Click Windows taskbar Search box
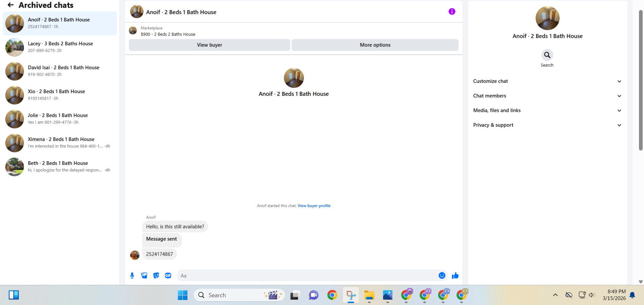This screenshot has width=644, height=305. [x=239, y=295]
